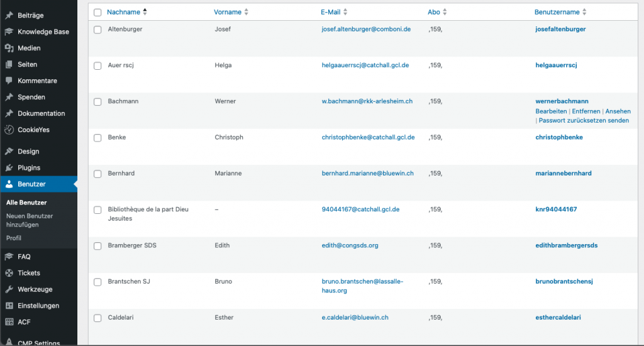644x346 pixels.
Task: Open Neuen Benutzer hinzufügen submenu item
Action: tap(30, 220)
